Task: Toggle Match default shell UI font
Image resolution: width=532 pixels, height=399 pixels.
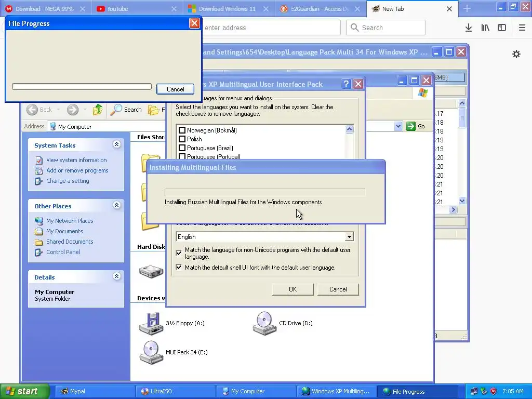Action: pyautogui.click(x=179, y=268)
